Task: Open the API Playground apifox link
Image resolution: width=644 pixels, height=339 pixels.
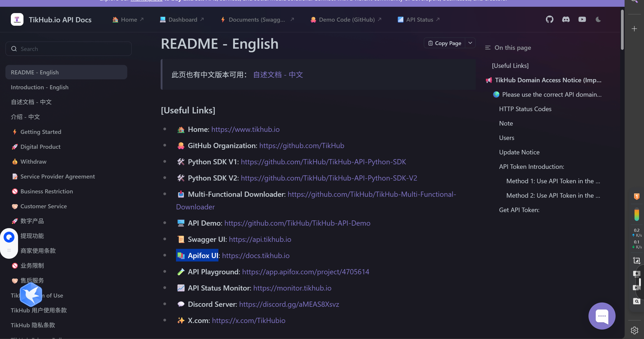Action: (306, 272)
